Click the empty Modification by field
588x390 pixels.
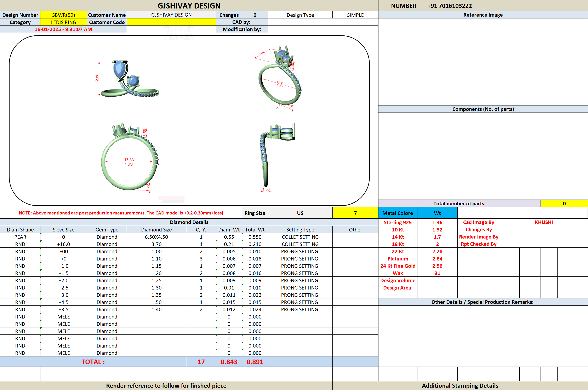[323, 29]
